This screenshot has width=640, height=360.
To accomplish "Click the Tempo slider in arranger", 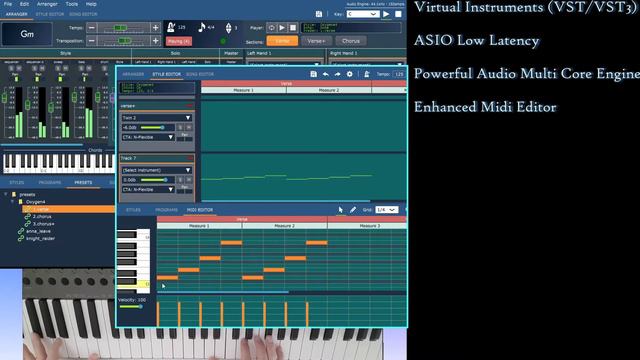I will 124,28.
